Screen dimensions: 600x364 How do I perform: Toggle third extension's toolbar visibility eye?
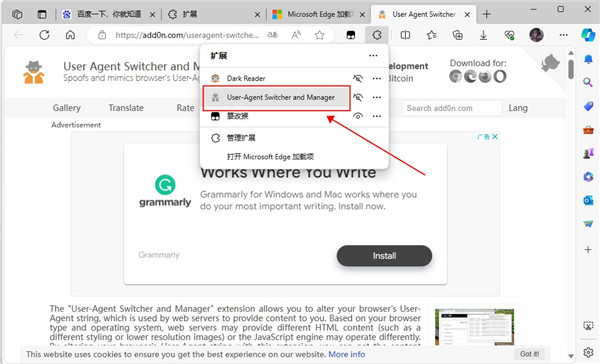358,116
